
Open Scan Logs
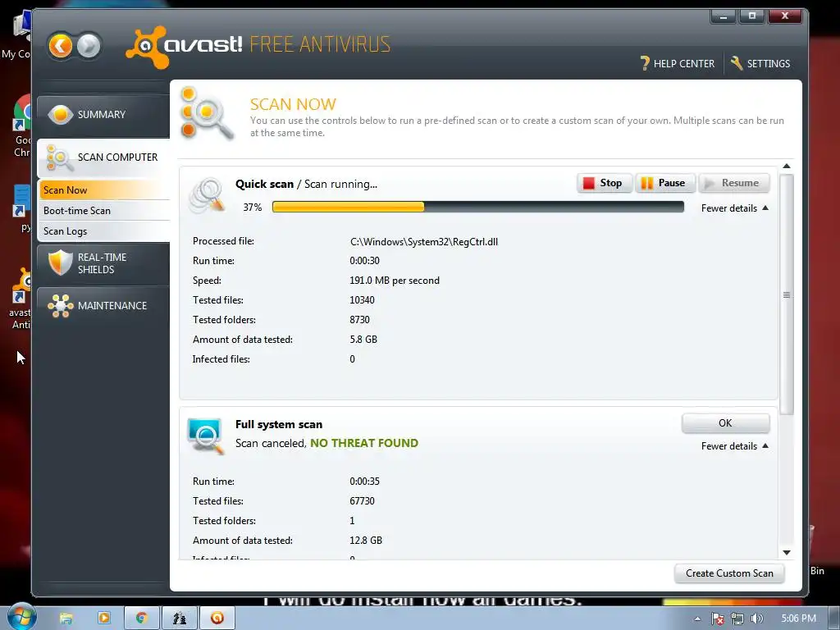(x=104, y=231)
